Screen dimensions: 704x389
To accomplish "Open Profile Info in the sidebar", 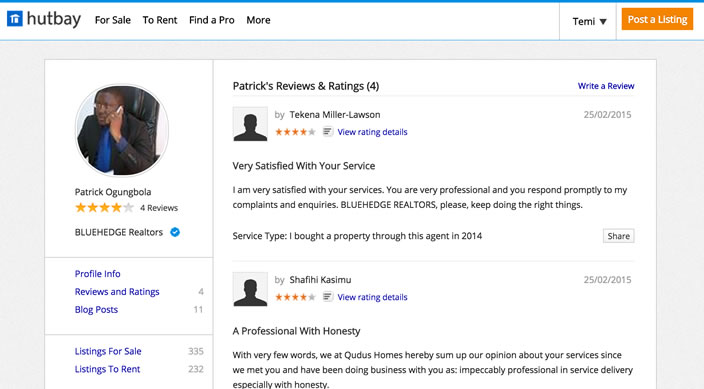I will [x=97, y=274].
